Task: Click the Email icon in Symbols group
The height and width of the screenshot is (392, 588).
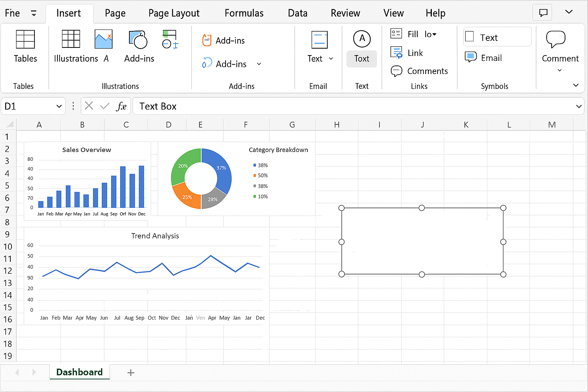Action: (470, 57)
